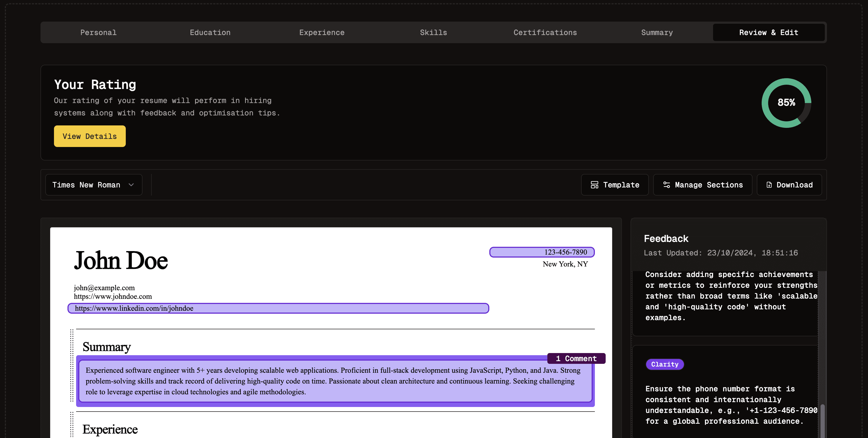The width and height of the screenshot is (868, 438).
Task: Toggle the Experience section expander
Action: pos(72,429)
